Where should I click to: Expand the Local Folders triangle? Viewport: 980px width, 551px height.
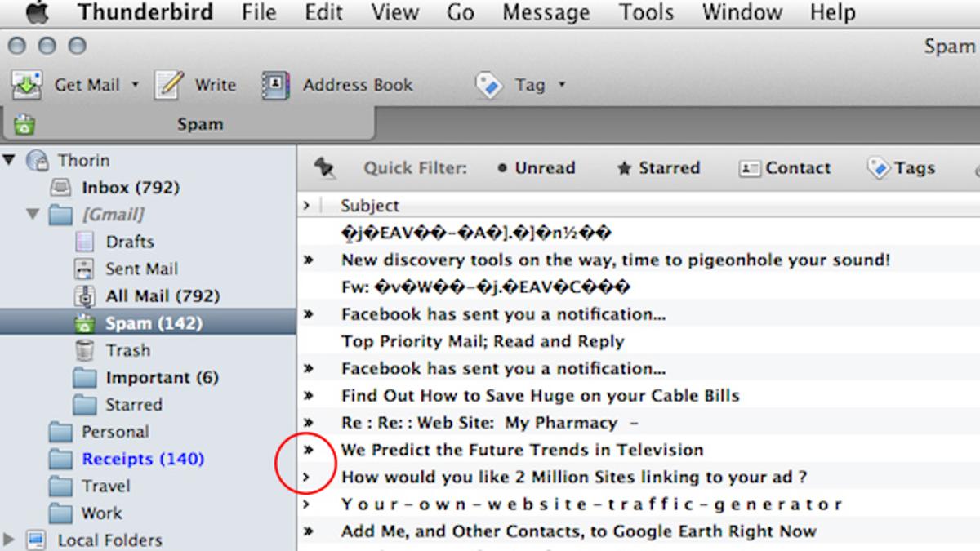point(10,540)
